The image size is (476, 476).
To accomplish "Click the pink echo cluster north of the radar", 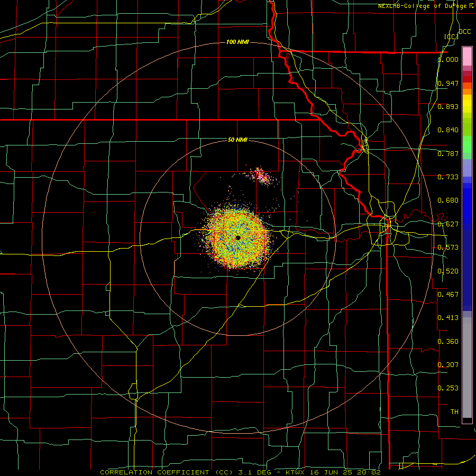I will pyautogui.click(x=261, y=176).
